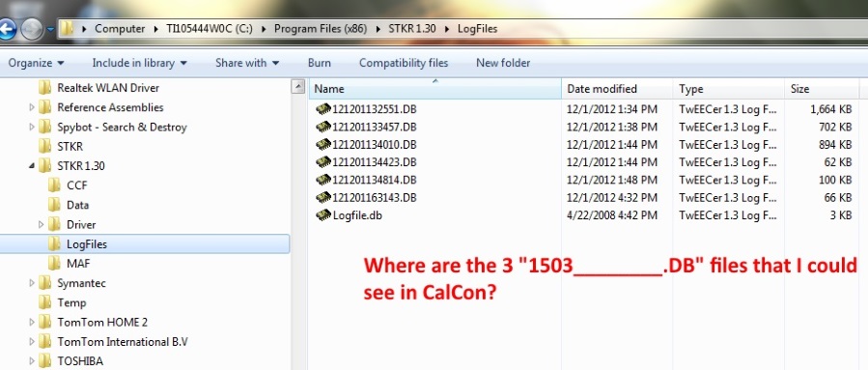Expand the Symantec folder node
The width and height of the screenshot is (868, 370).
tap(32, 283)
